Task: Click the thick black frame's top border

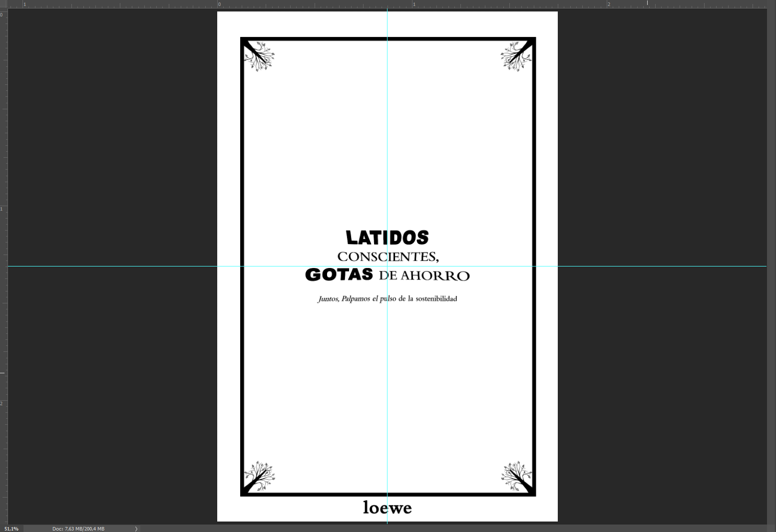Action: tap(388, 39)
